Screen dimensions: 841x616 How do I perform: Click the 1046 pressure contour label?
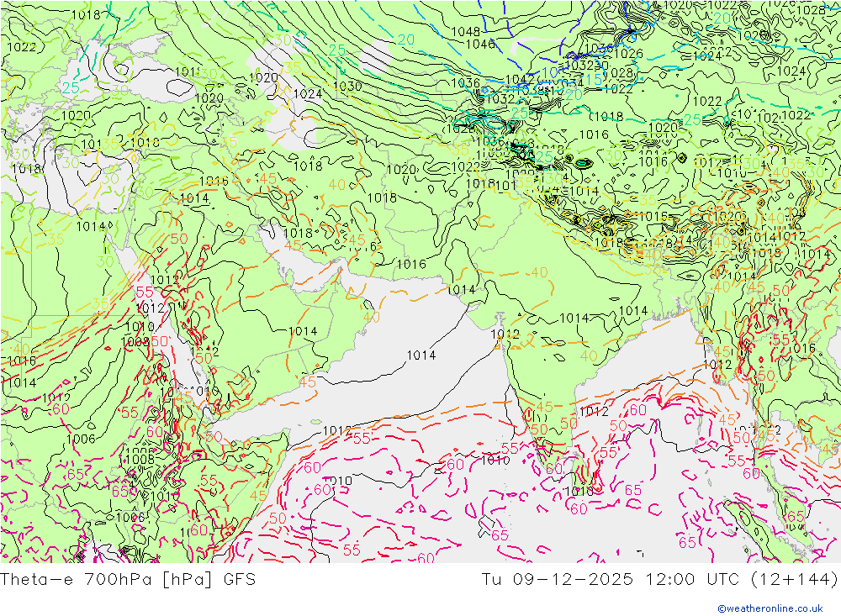pyautogui.click(x=480, y=44)
